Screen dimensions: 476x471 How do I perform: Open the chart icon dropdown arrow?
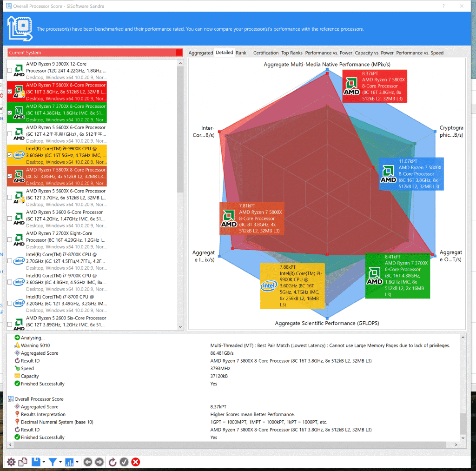(x=77, y=462)
